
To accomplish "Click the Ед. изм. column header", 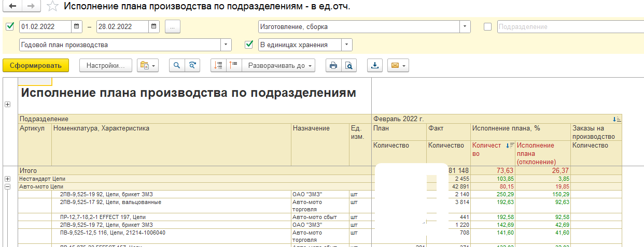I will [x=358, y=132].
